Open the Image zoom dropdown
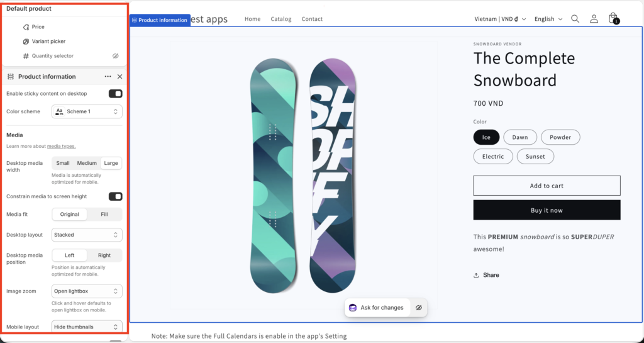 click(87, 291)
